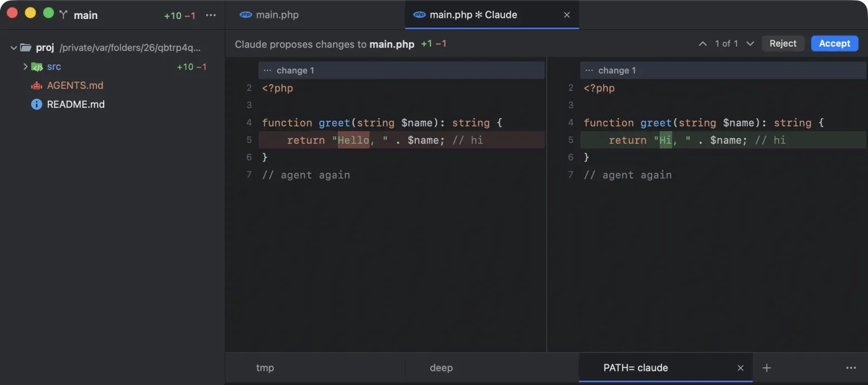
Task: Reject the proposed changes
Action: (x=783, y=43)
